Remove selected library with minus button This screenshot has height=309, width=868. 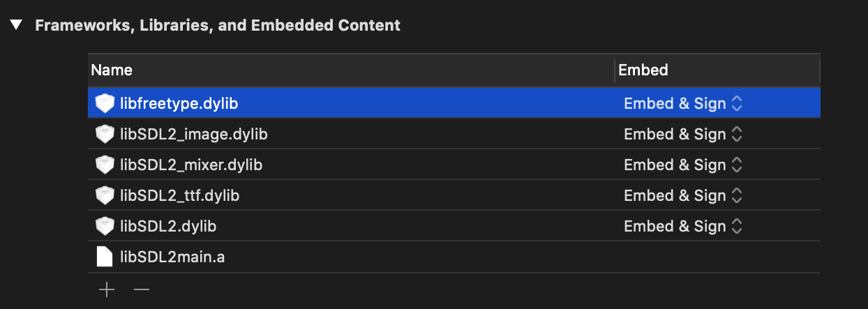142,289
